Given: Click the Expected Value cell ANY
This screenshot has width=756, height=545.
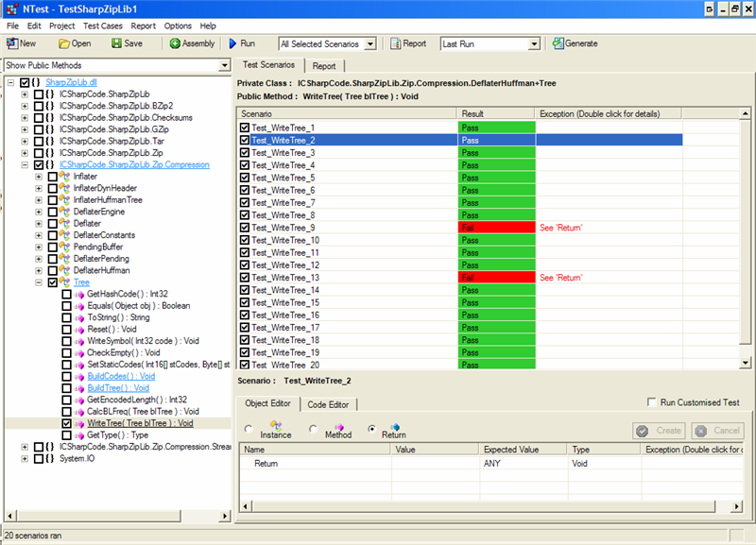Looking at the screenshot, I should [524, 464].
